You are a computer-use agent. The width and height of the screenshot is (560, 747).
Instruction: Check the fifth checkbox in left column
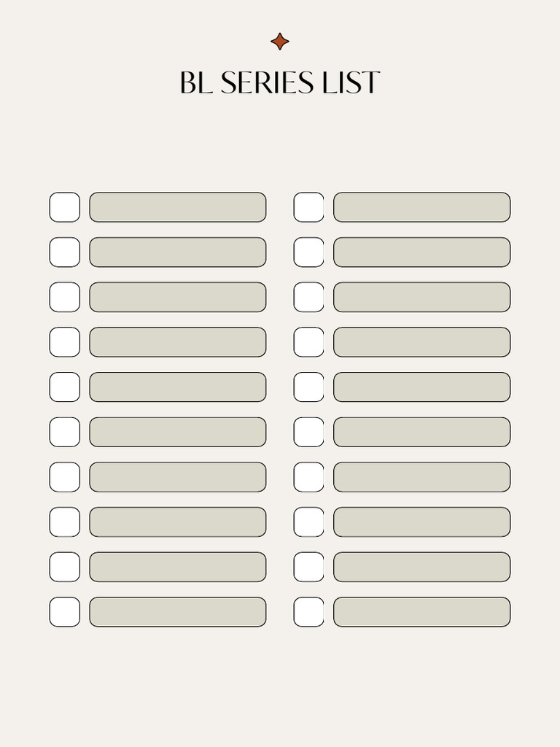65,387
